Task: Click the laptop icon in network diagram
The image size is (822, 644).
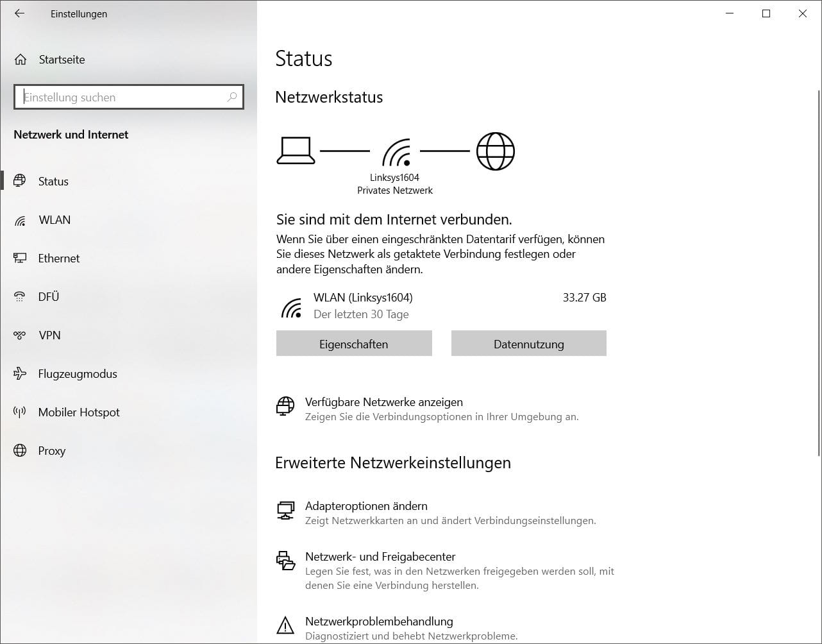Action: point(296,151)
